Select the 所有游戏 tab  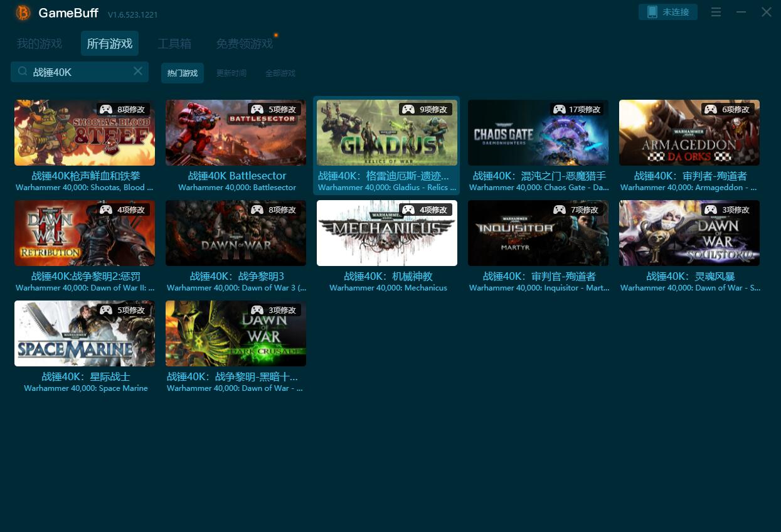coord(110,43)
